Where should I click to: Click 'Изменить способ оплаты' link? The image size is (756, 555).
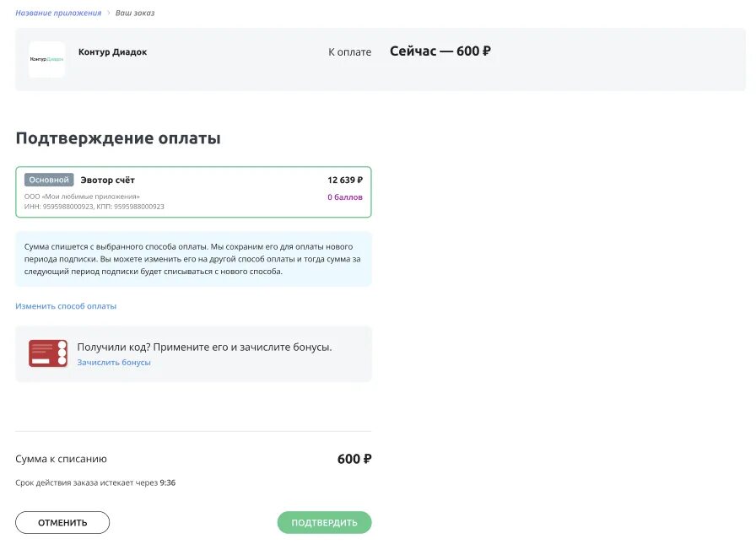coord(66,306)
